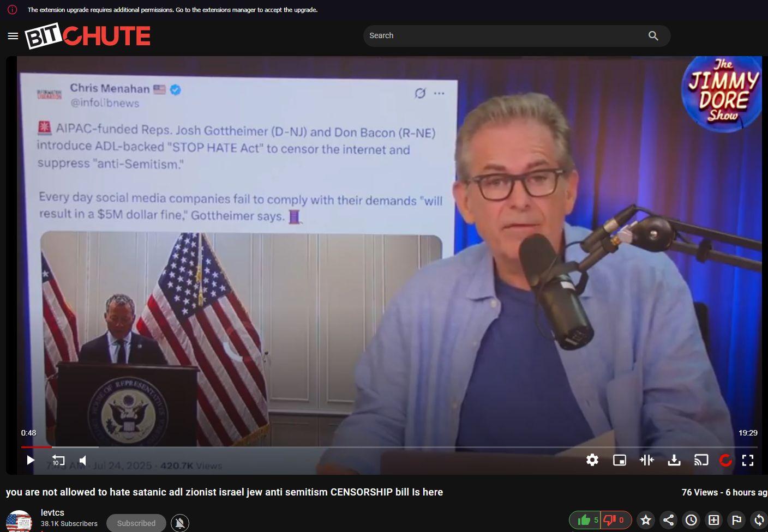Cast video to a device
768x532 pixels.
pyautogui.click(x=701, y=460)
